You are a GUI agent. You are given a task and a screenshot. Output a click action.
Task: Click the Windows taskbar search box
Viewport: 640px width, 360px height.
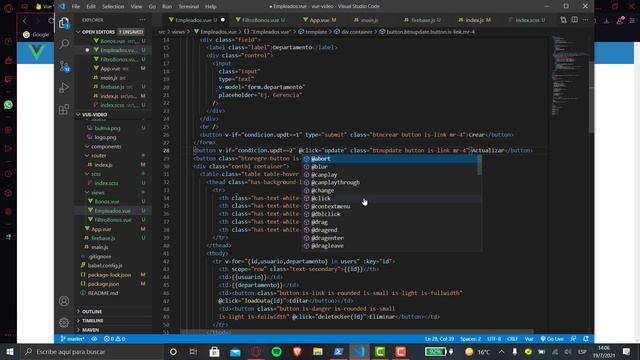pos(91,351)
